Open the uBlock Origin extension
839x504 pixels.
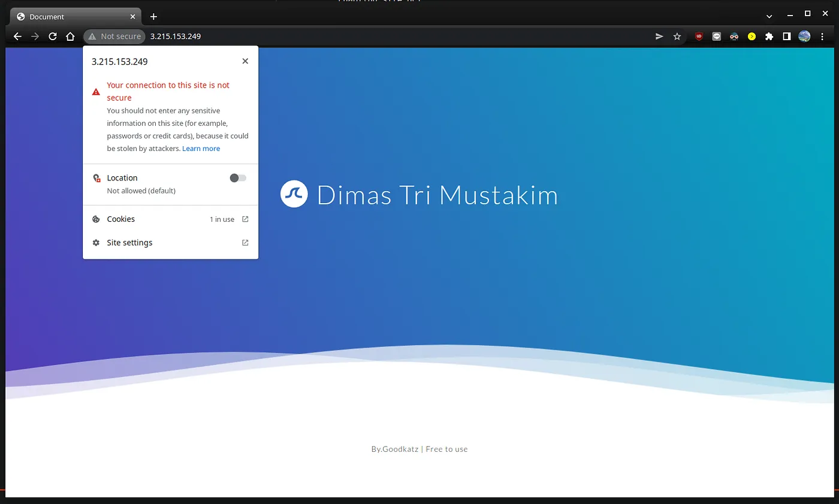[698, 36]
